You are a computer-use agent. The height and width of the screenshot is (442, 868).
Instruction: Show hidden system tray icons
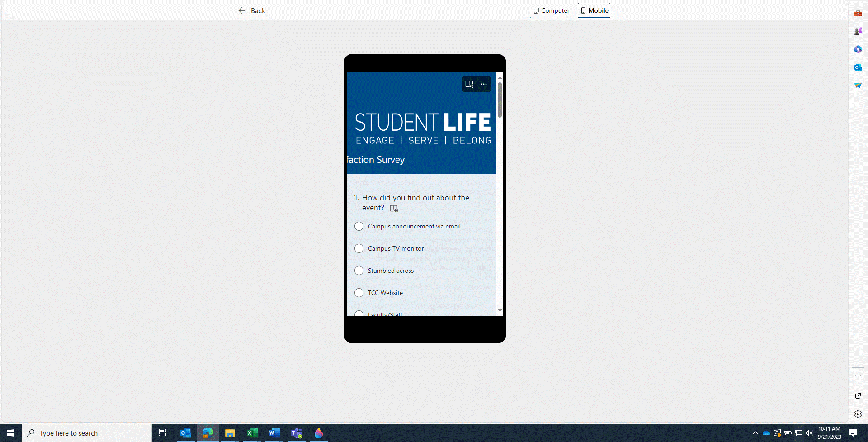[x=755, y=433]
